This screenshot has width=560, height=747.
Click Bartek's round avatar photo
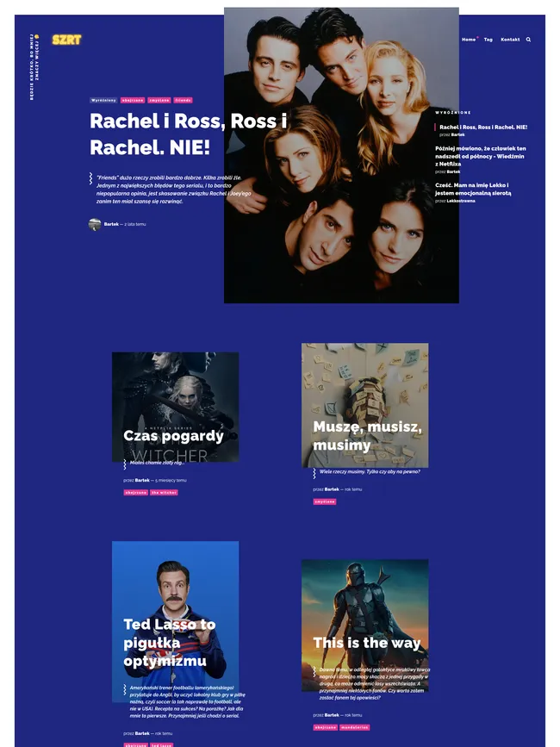point(95,224)
